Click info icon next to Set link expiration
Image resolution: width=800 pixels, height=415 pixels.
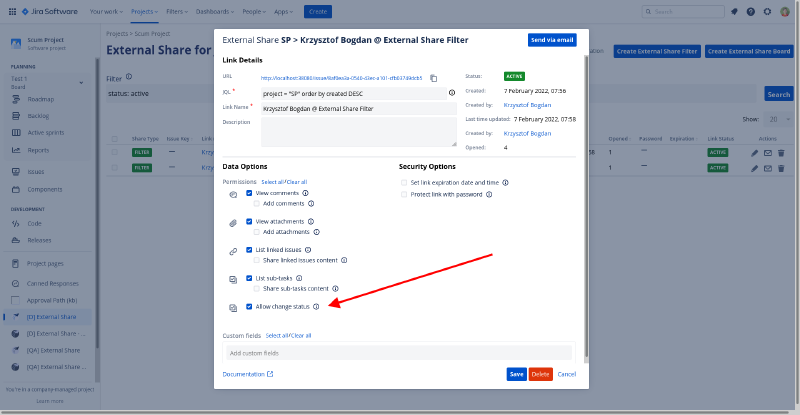tap(505, 182)
